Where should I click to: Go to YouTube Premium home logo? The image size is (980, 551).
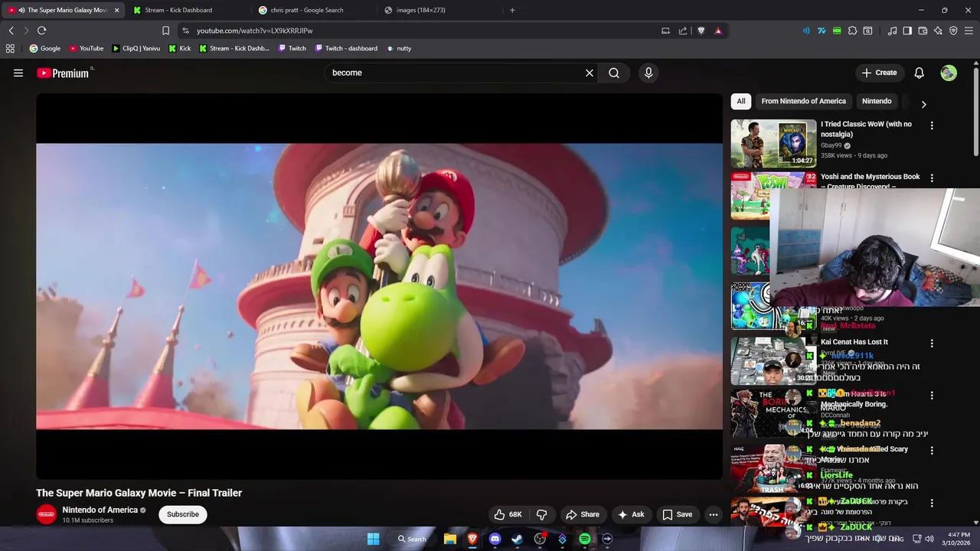click(63, 73)
